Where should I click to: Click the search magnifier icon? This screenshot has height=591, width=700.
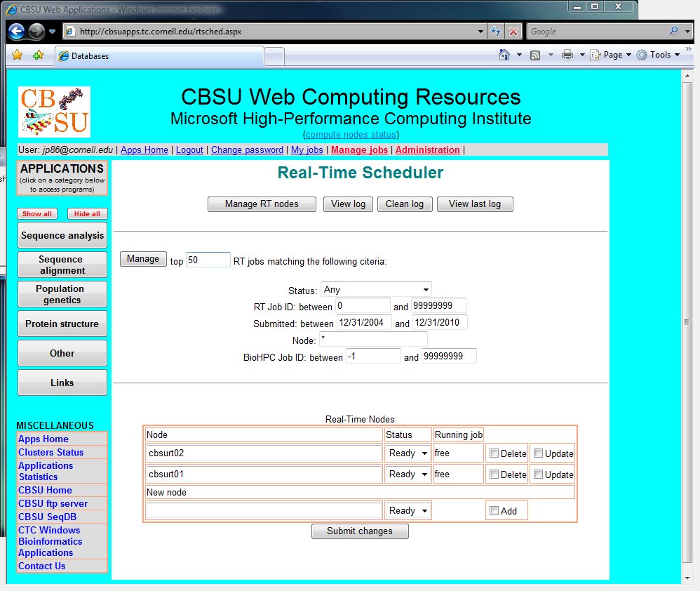(674, 32)
